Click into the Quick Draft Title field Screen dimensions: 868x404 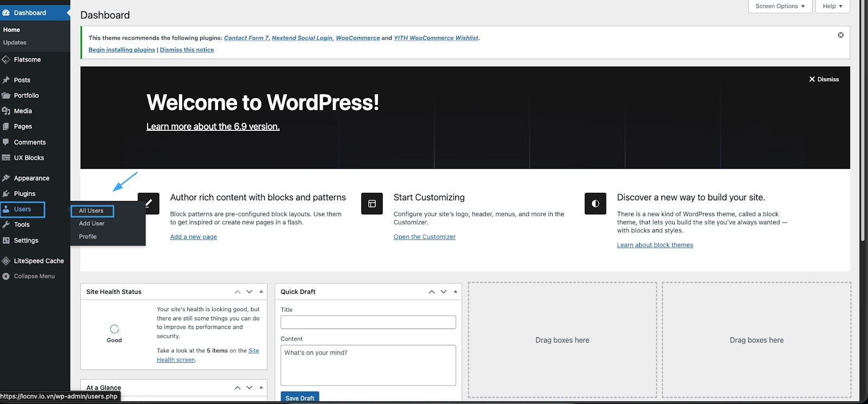(x=368, y=322)
